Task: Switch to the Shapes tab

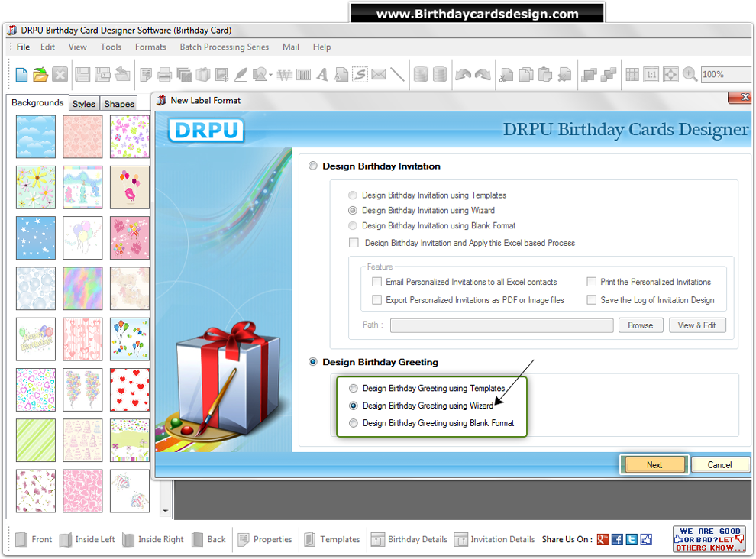Action: pyautogui.click(x=119, y=104)
